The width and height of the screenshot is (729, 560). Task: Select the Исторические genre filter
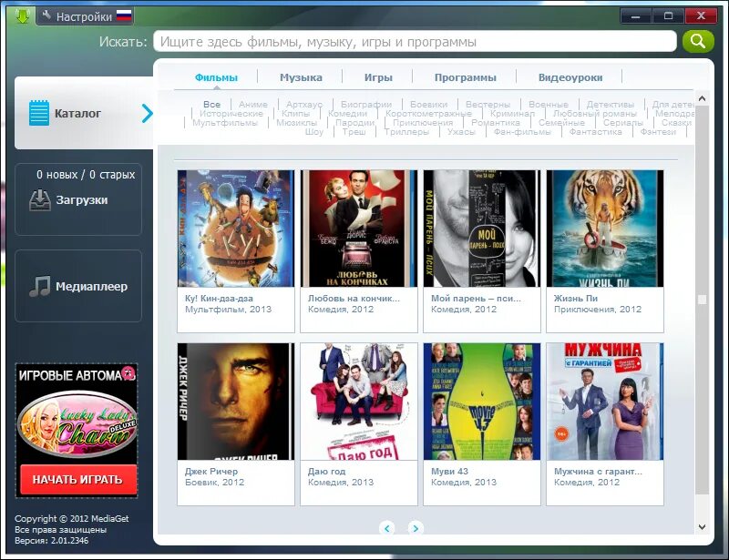(x=231, y=114)
